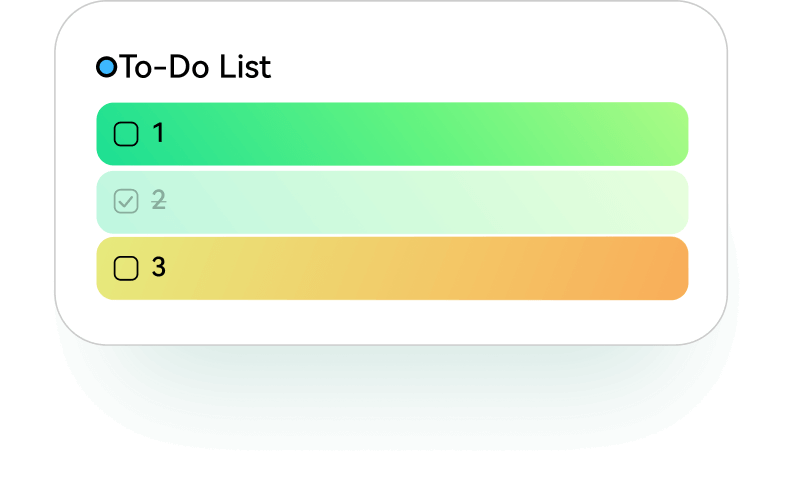The image size is (794, 502).
Task: Click the empty square icon in task 3
Action: pyautogui.click(x=126, y=268)
